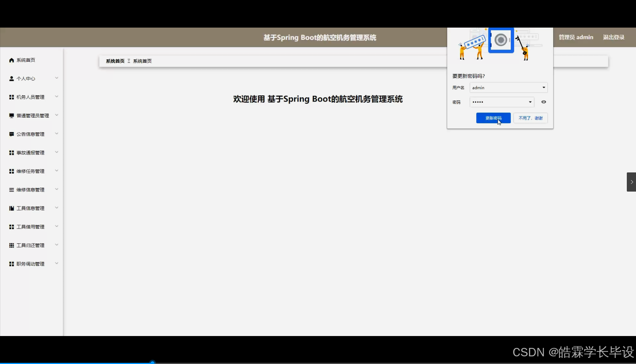Screen dimensions: 636x364
Task: Click 系统首页 in the breadcrumb bar
Action: coord(115,61)
